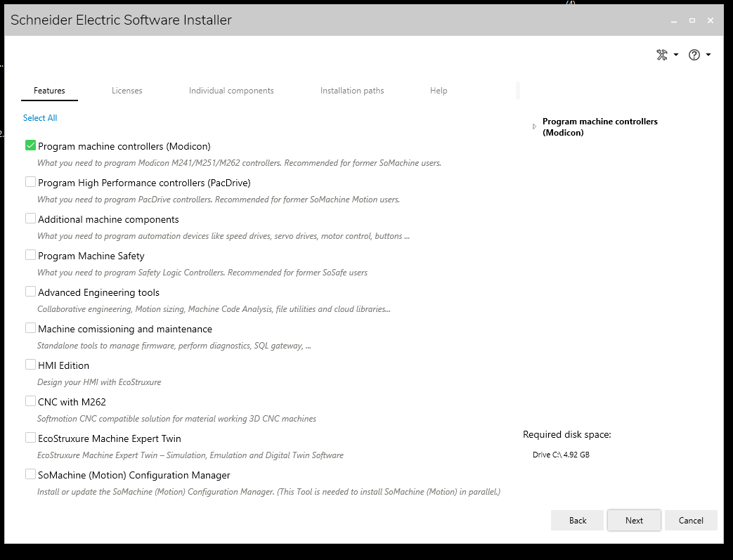This screenshot has height=560, width=733.
Task: Click the Select All link
Action: point(40,118)
